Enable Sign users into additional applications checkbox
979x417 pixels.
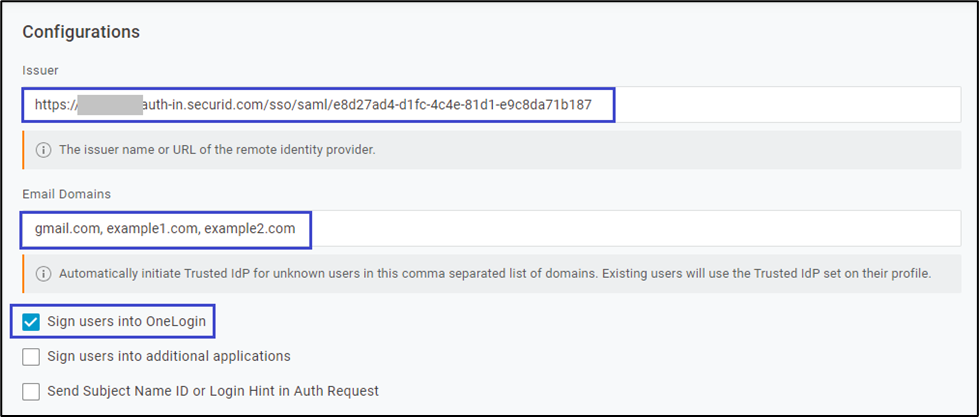pos(31,356)
